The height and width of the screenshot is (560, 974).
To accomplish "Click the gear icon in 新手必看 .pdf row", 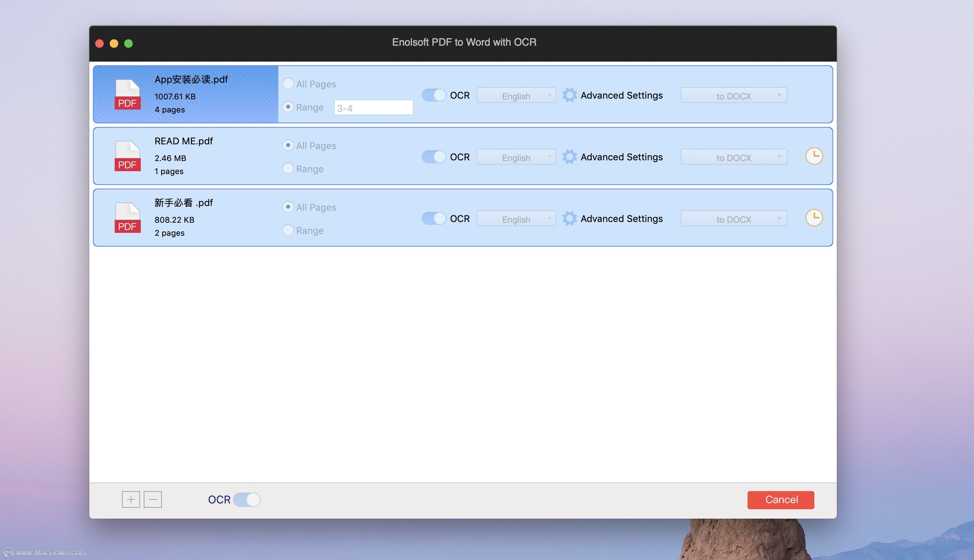I will (569, 218).
